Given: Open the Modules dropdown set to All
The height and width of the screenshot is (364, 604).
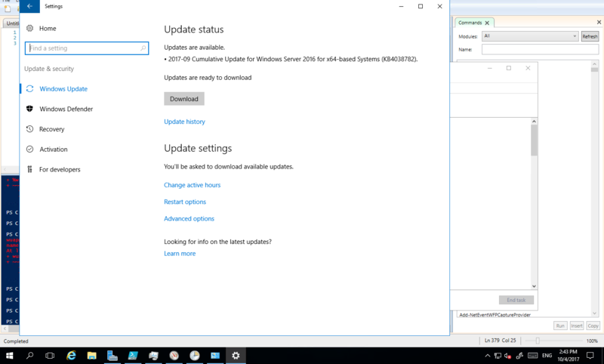Looking at the screenshot, I should pyautogui.click(x=530, y=36).
